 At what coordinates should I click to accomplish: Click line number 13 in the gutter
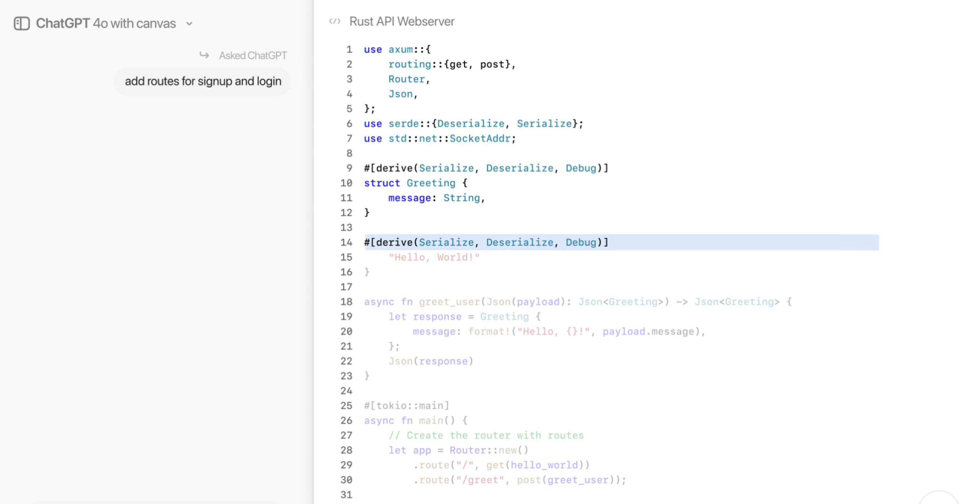pos(346,228)
